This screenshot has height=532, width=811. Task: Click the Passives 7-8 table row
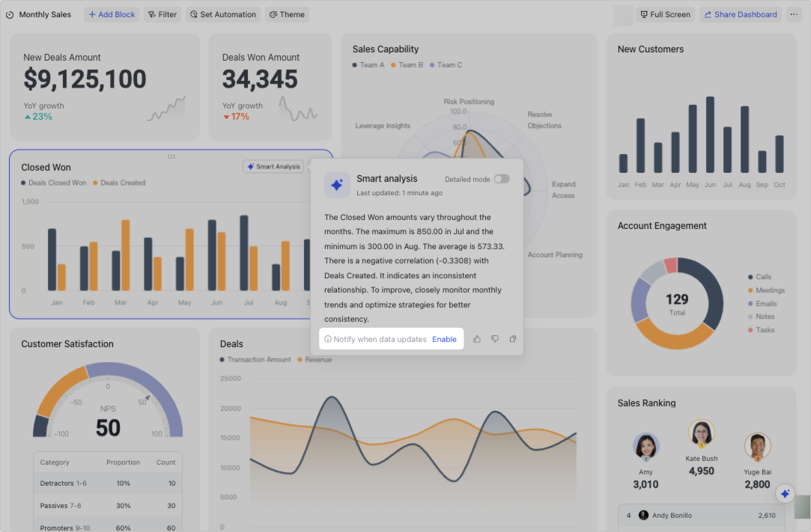pos(108,506)
